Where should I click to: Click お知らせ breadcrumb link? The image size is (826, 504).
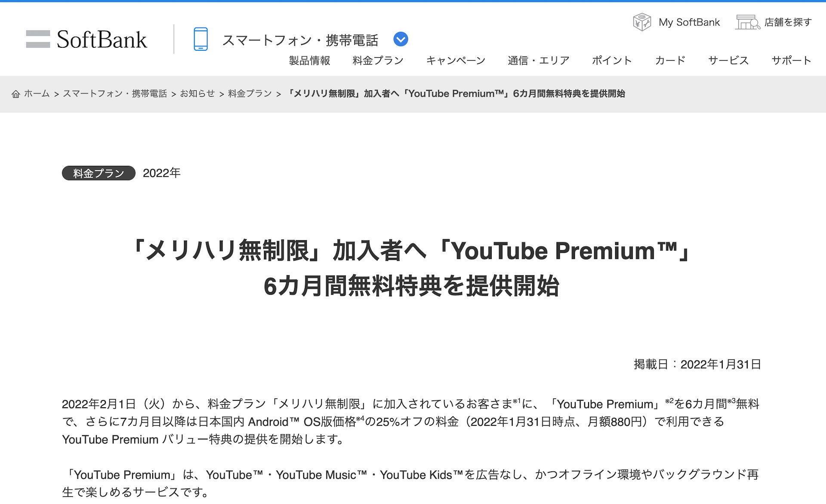197,94
